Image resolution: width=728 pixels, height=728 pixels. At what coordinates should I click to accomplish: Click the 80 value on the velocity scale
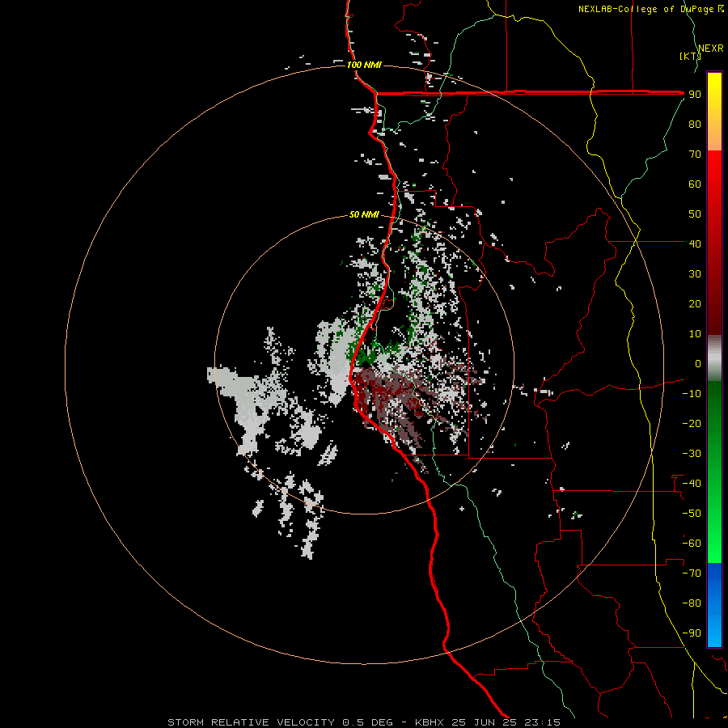[x=695, y=125]
